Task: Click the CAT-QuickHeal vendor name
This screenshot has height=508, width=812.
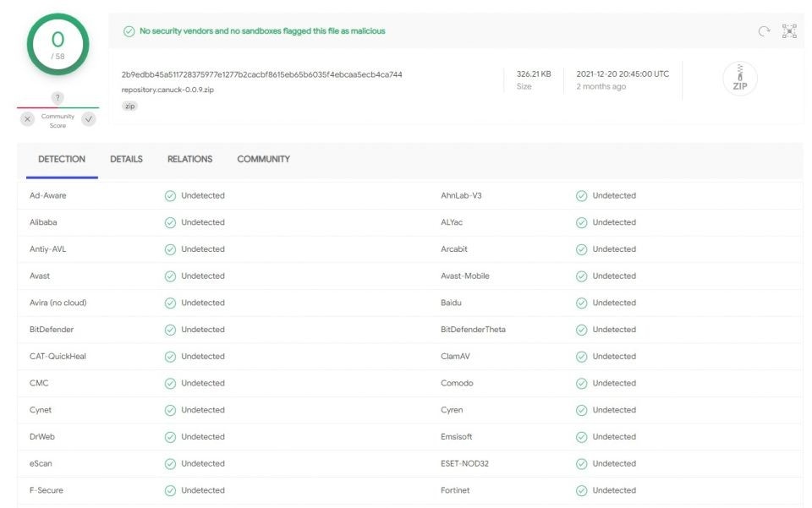Action: 58,357
